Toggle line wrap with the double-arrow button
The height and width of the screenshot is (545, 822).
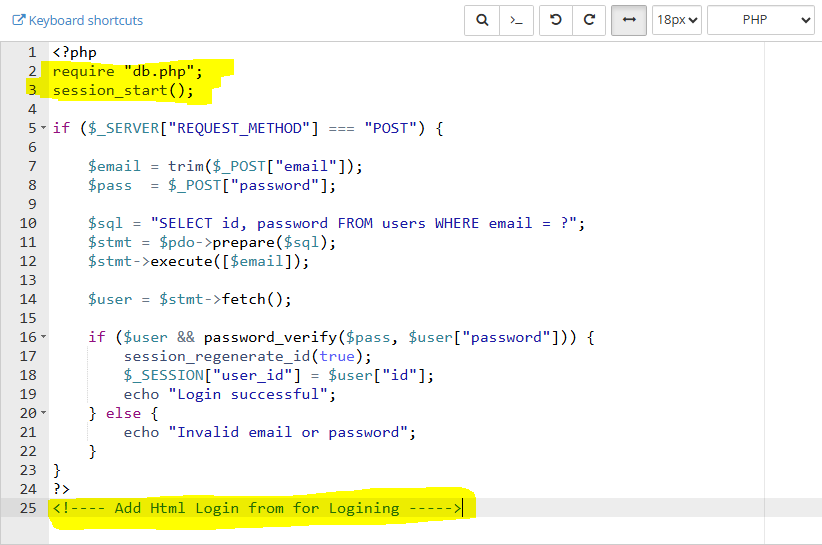[629, 20]
